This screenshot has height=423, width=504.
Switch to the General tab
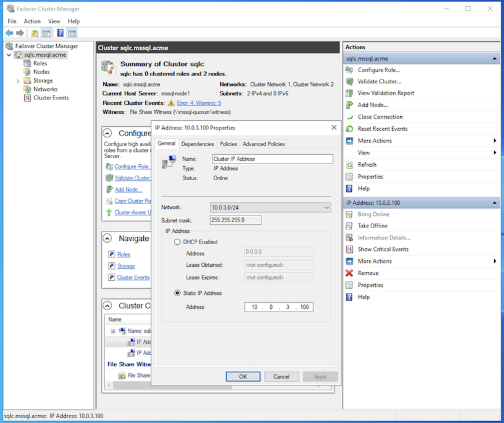coord(167,143)
